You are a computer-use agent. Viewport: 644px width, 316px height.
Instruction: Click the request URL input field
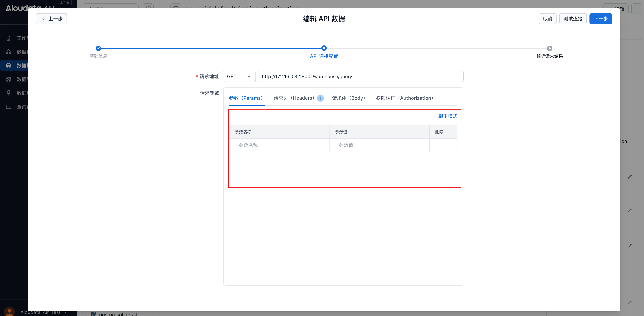360,76
